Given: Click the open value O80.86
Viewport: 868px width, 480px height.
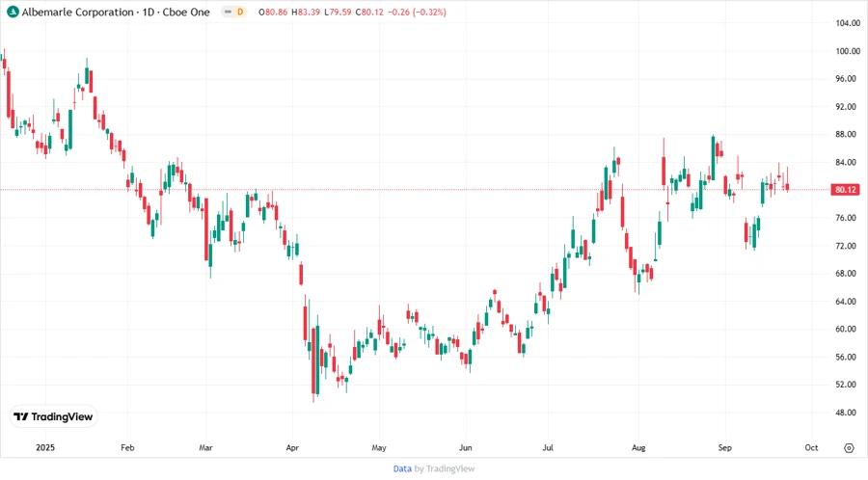Looking at the screenshot, I should [273, 12].
